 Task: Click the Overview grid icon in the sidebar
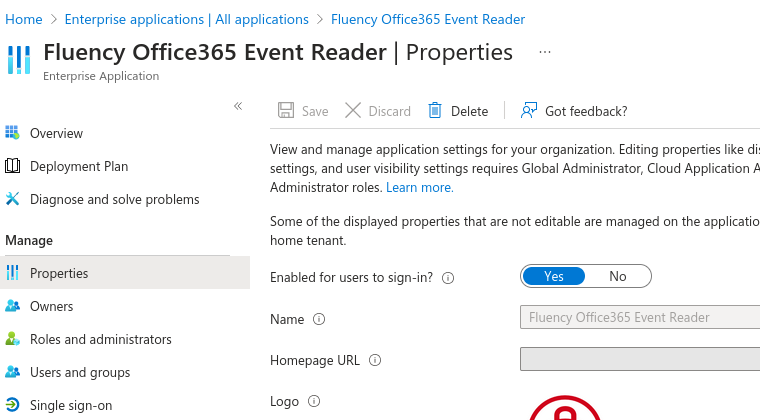pyautogui.click(x=12, y=132)
